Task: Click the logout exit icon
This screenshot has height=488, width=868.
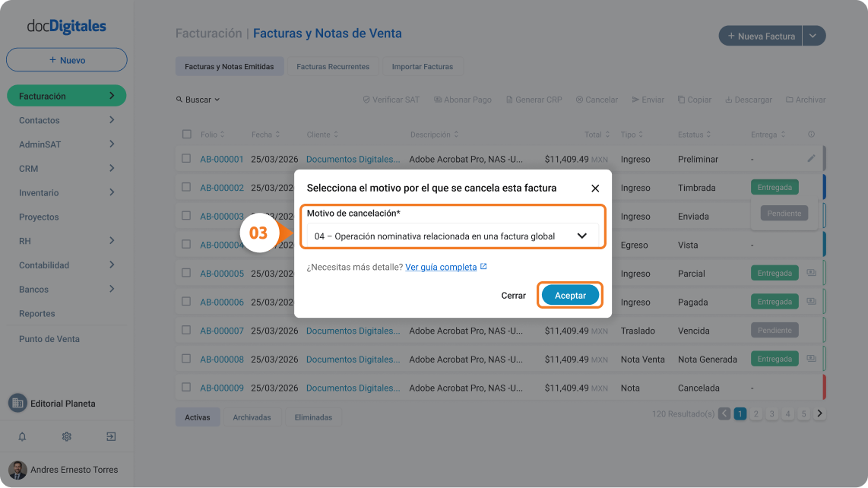Action: (x=111, y=436)
